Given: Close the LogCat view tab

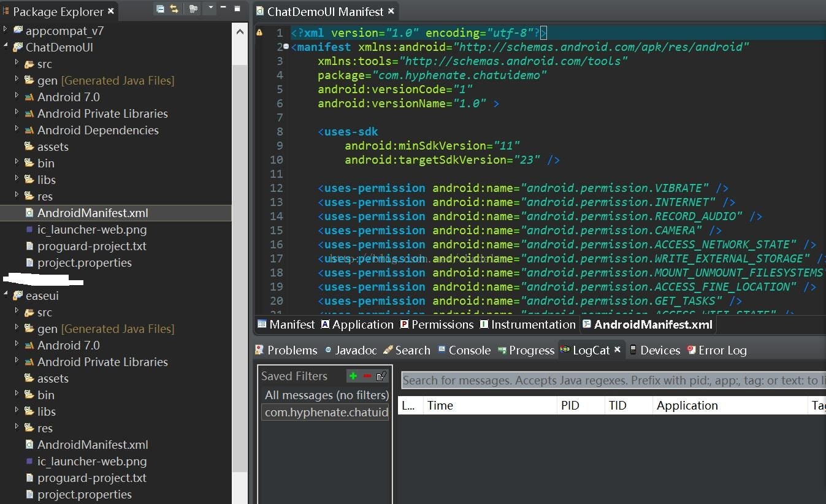Looking at the screenshot, I should click(618, 349).
